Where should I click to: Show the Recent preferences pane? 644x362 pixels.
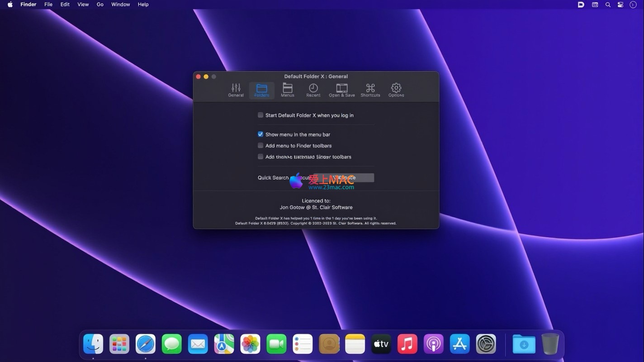point(313,90)
